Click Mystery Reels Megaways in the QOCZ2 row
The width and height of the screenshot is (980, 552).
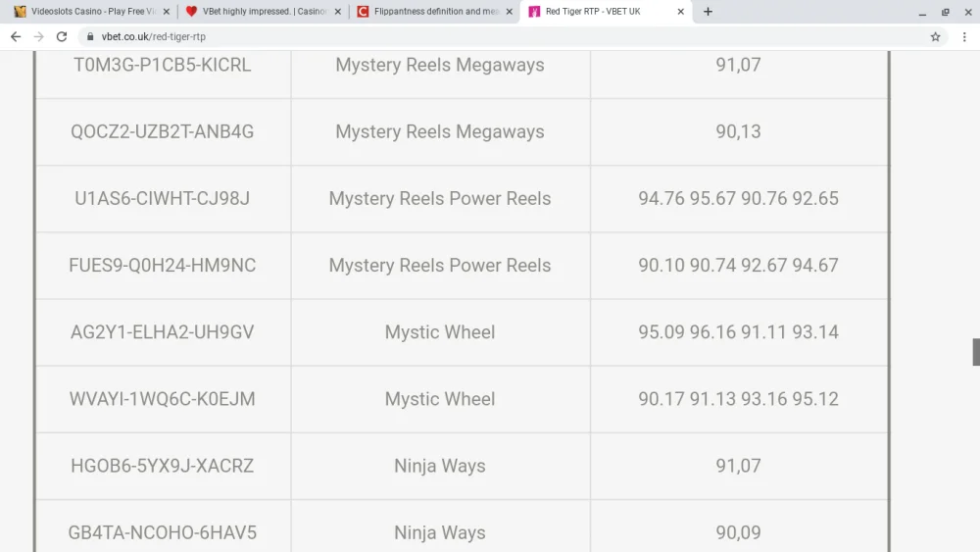[x=439, y=132]
